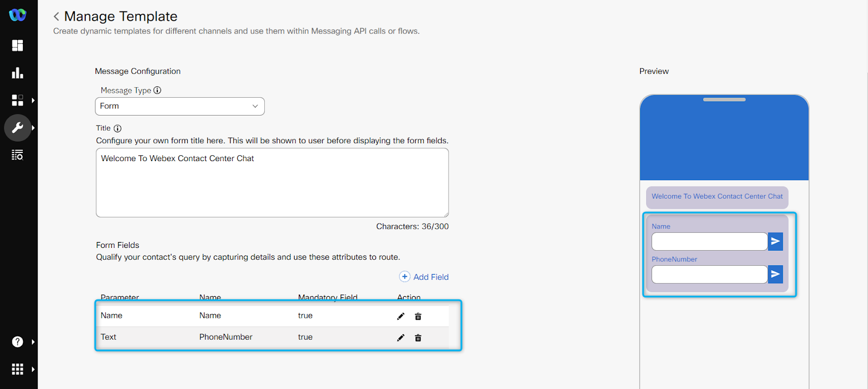The width and height of the screenshot is (868, 389).
Task: Click the Preview label
Action: tap(654, 71)
